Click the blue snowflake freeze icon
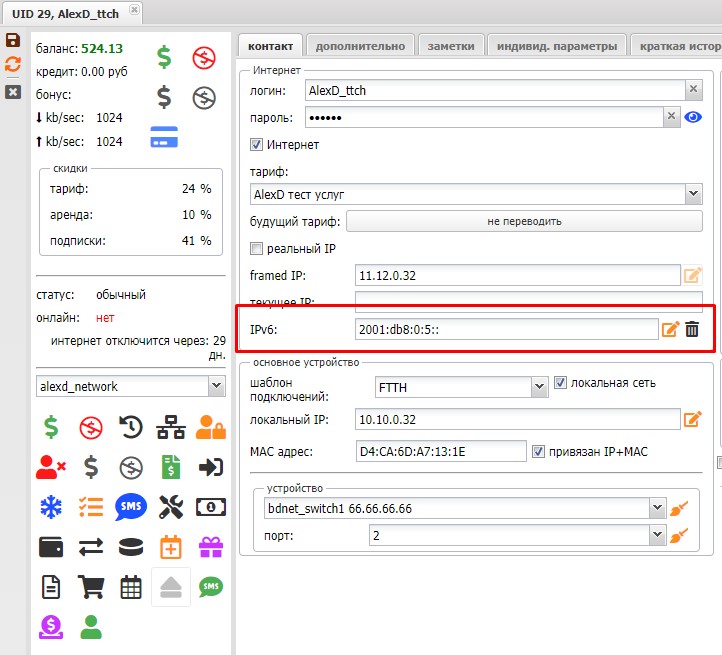 pyautogui.click(x=50, y=507)
